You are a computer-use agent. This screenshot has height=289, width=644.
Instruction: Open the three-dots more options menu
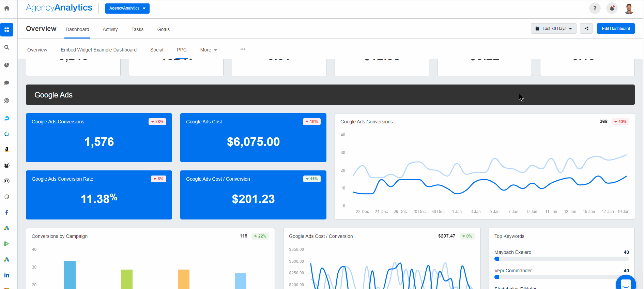pyautogui.click(x=243, y=49)
